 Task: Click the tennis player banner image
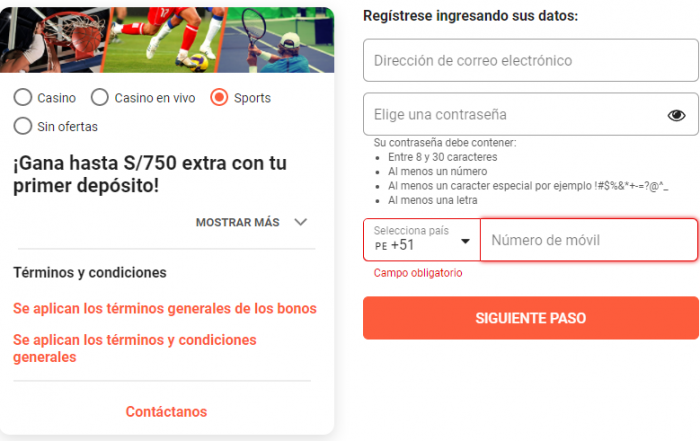(x=276, y=40)
